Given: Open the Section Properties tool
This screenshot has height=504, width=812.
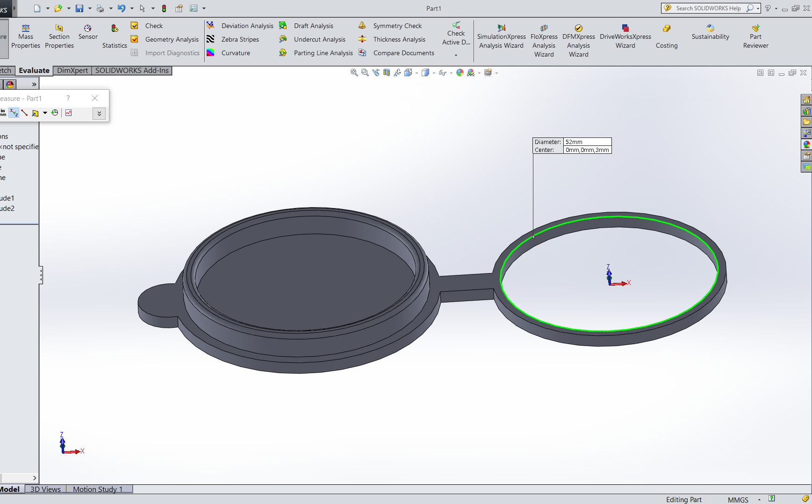Looking at the screenshot, I should (x=59, y=36).
